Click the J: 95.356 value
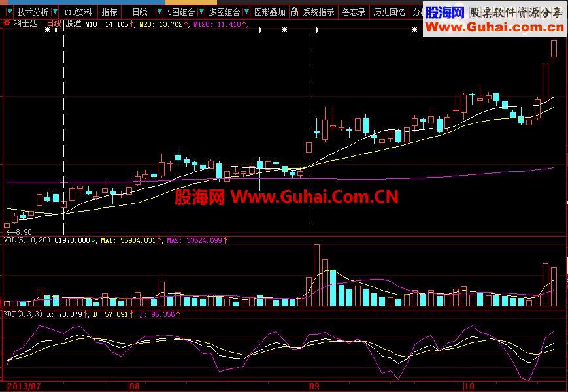 [156, 314]
